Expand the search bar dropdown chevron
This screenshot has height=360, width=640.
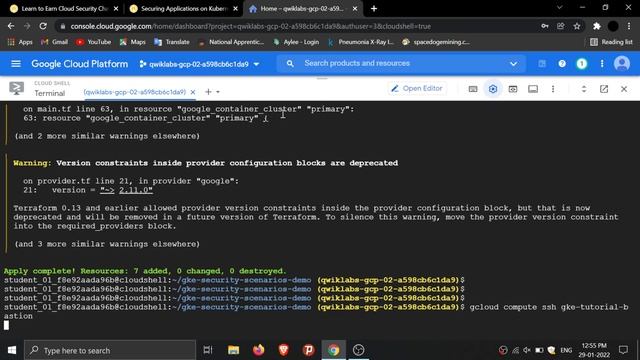513,64
